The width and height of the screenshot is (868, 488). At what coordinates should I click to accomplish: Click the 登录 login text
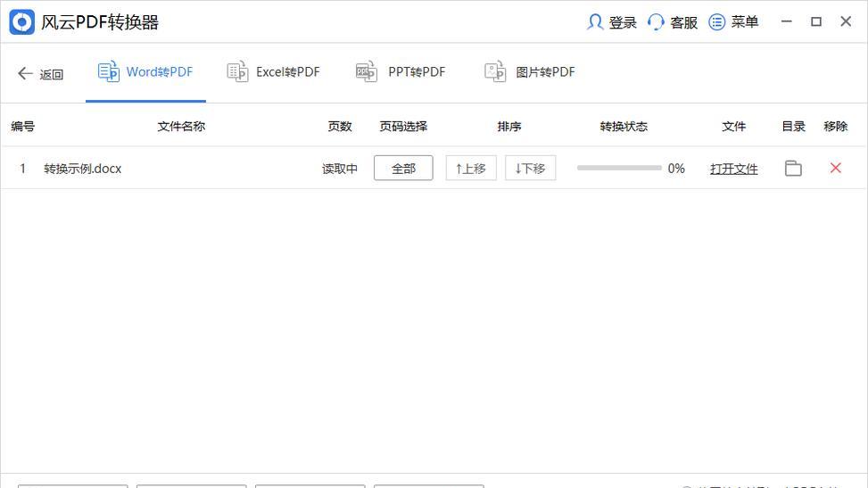tap(623, 22)
